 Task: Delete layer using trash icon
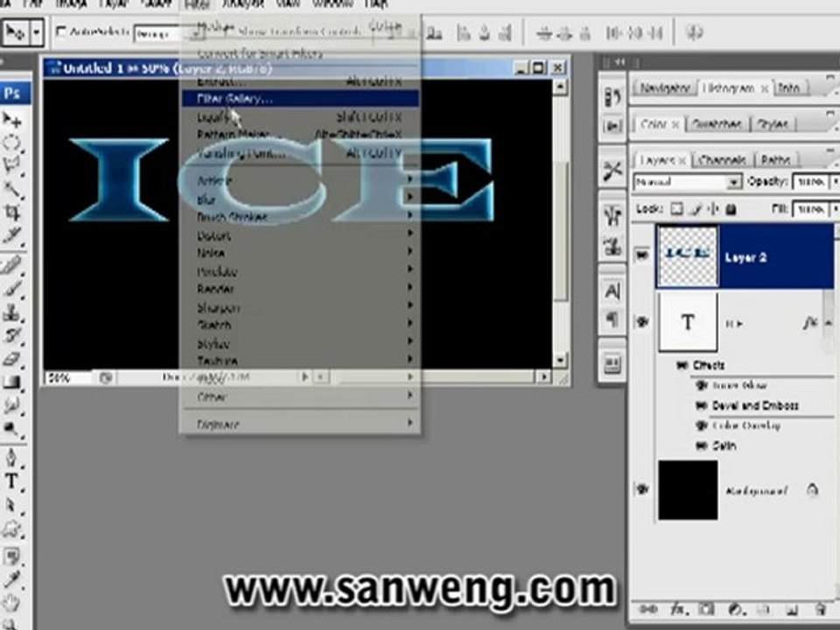pyautogui.click(x=820, y=610)
